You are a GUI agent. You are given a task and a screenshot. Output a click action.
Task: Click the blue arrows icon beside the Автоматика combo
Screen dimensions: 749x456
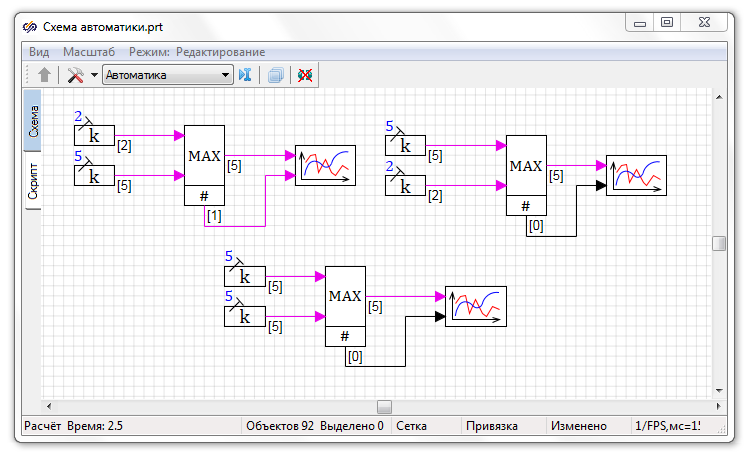point(245,75)
